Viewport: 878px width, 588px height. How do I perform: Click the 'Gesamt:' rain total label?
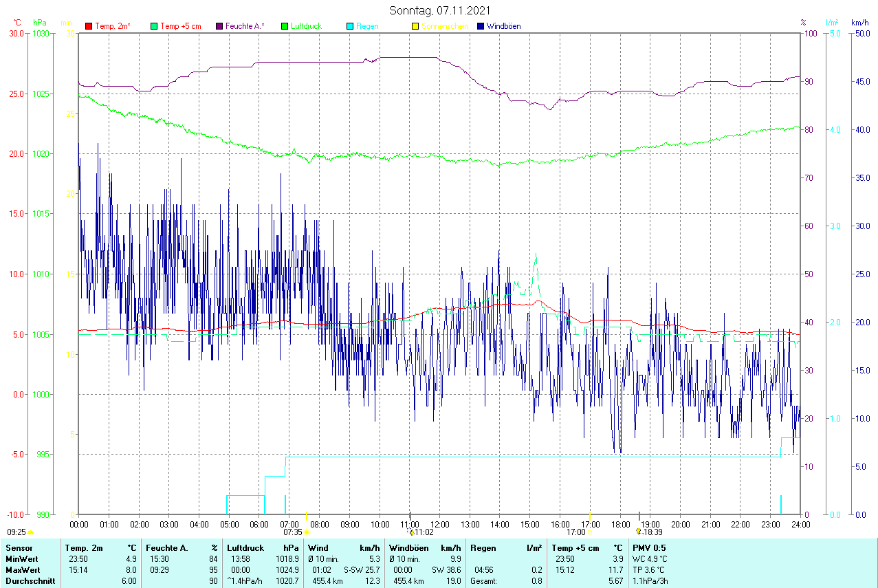[x=484, y=581]
